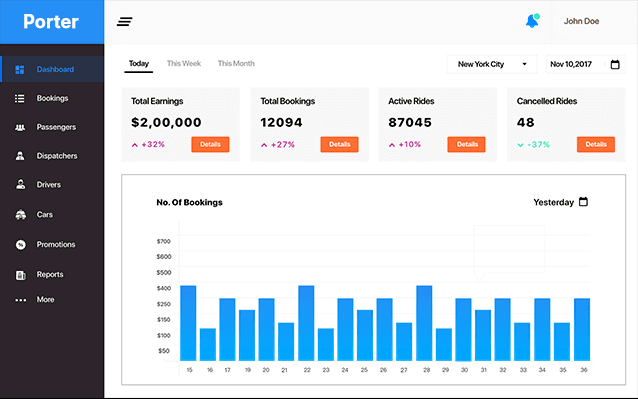The image size is (638, 399).
Task: Click the 12094 bookings value
Action: pos(281,122)
